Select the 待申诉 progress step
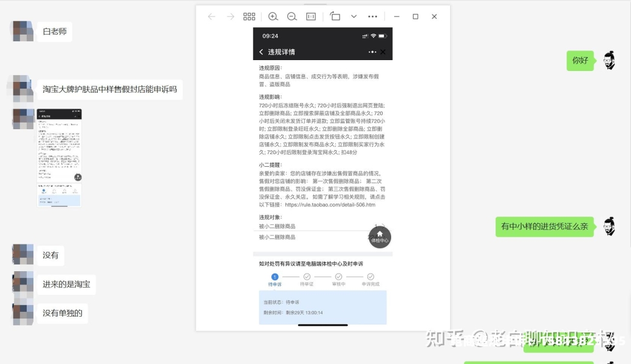 pyautogui.click(x=275, y=280)
